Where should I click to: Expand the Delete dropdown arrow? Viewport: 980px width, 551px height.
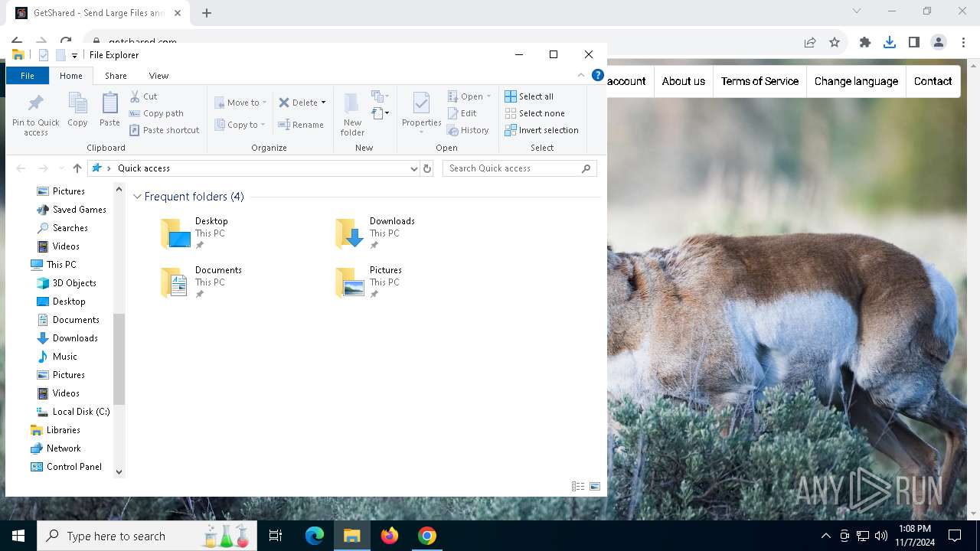[x=323, y=103]
